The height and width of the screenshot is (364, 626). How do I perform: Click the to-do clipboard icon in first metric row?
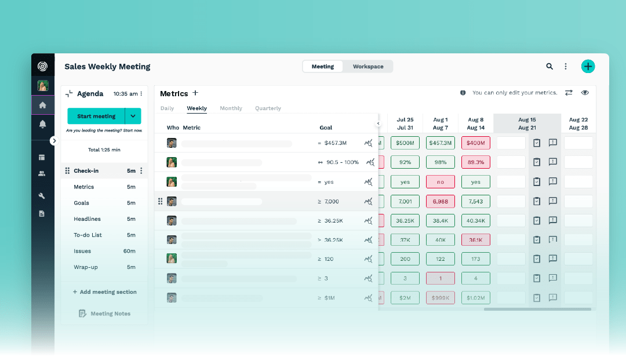tap(537, 143)
